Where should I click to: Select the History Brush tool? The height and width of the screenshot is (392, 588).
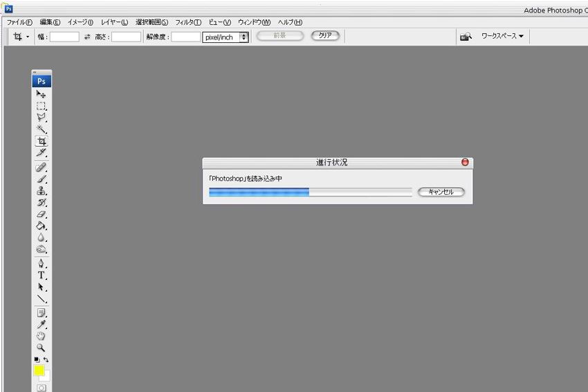point(42,203)
